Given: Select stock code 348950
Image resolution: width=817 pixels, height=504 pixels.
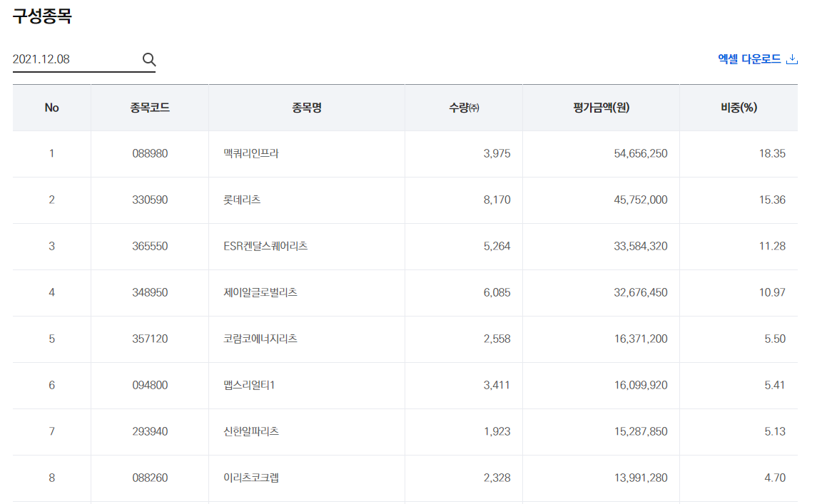Looking at the screenshot, I should [150, 292].
